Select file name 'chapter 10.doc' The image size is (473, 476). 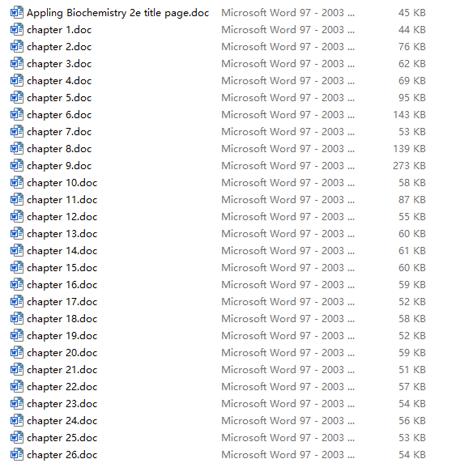[x=62, y=183]
